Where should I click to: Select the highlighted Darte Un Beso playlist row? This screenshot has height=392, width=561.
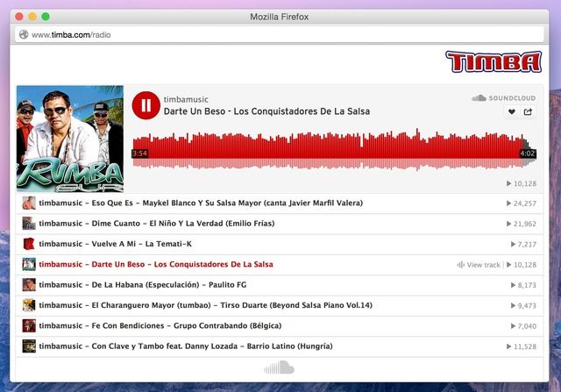click(279, 265)
